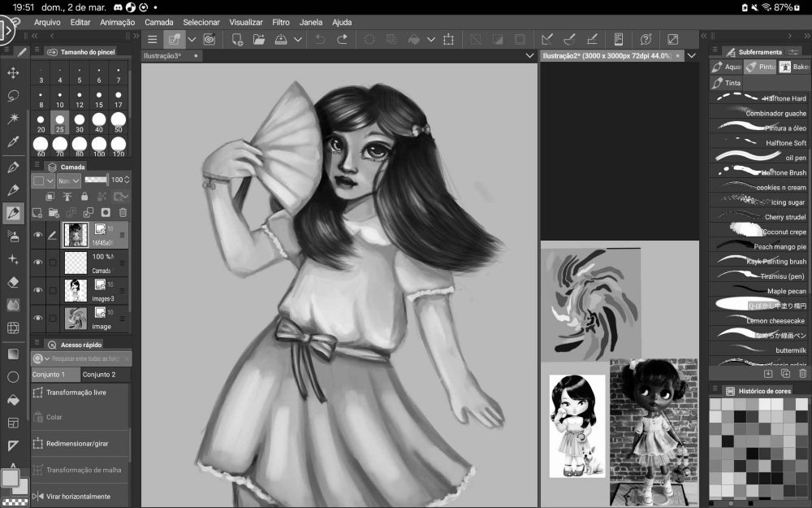Click the Undo arrow in the toolbar

click(320, 39)
